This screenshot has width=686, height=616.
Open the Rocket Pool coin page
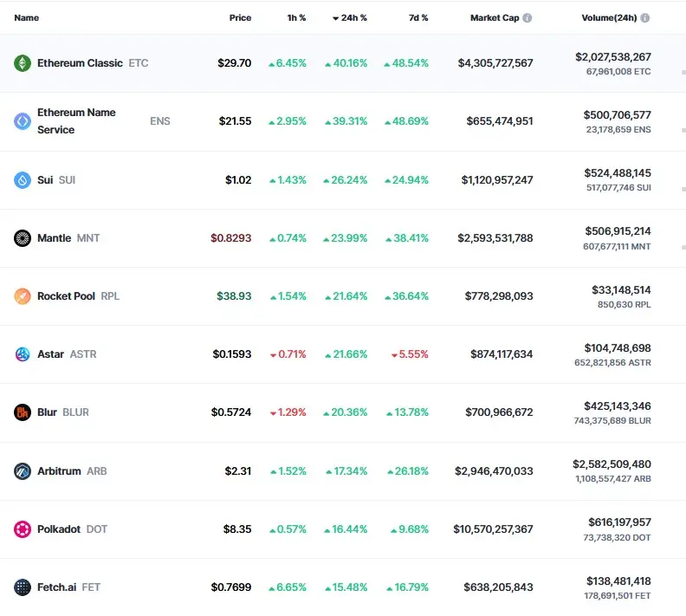(x=66, y=296)
